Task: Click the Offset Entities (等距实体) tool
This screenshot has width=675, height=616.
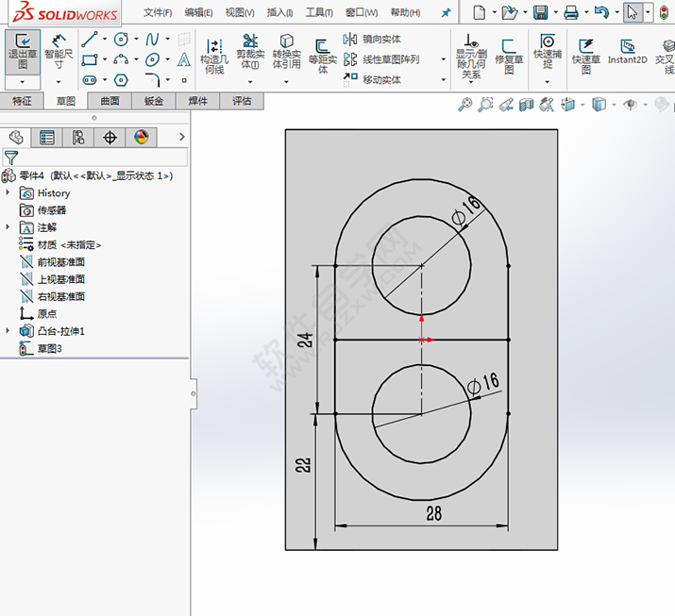Action: coord(323,56)
